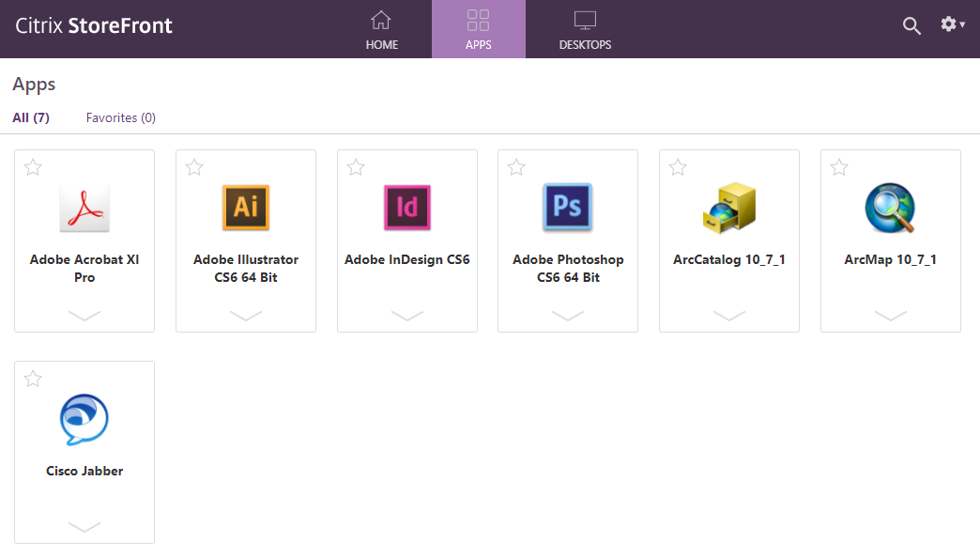Show Cisco Jabber details with chevron
This screenshot has width=980, height=559.
pos(84,526)
